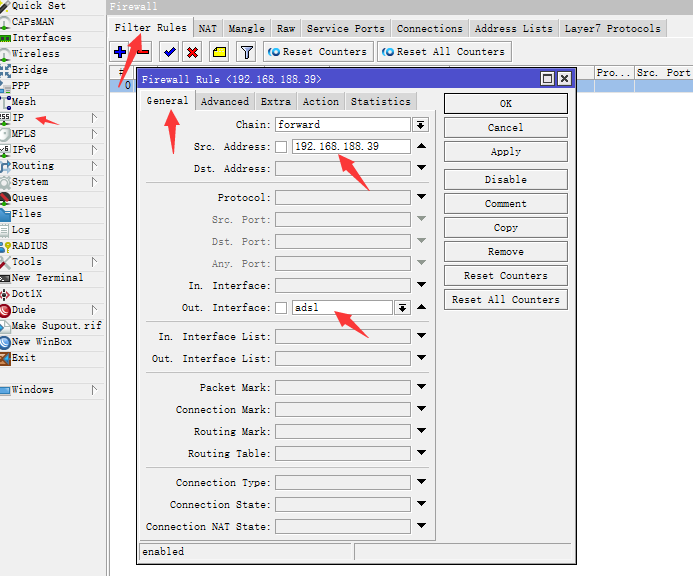Open the Address Lists tab

(514, 29)
